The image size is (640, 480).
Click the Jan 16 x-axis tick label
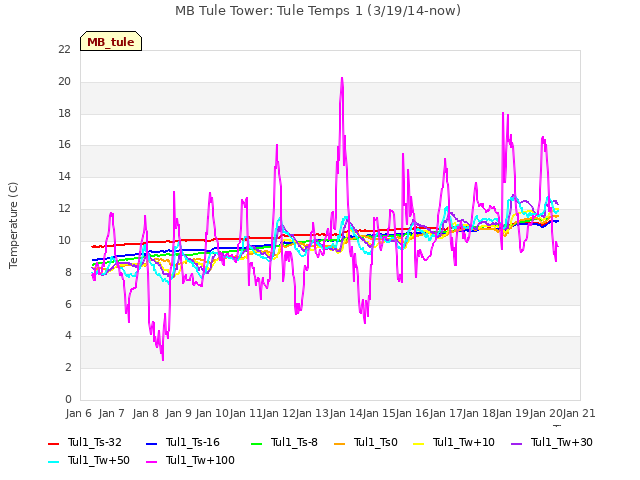coord(412,413)
